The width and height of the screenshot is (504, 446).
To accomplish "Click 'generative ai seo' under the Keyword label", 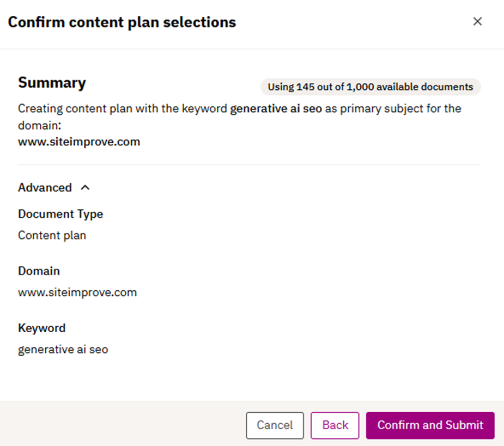I will 63,350.
